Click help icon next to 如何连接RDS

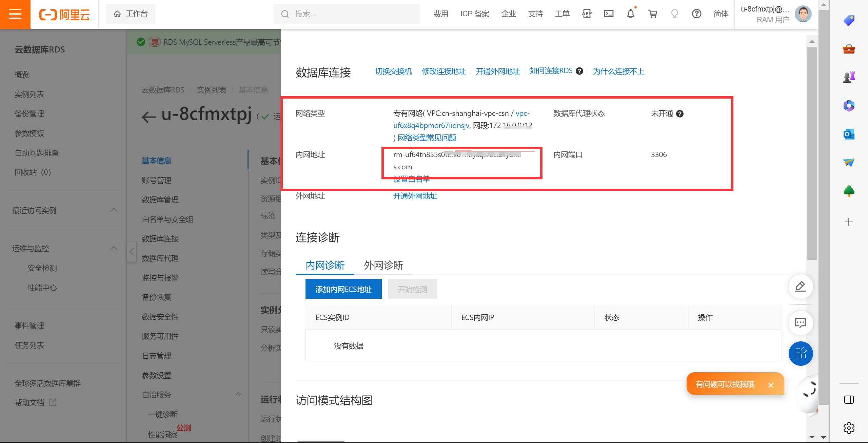coord(579,71)
